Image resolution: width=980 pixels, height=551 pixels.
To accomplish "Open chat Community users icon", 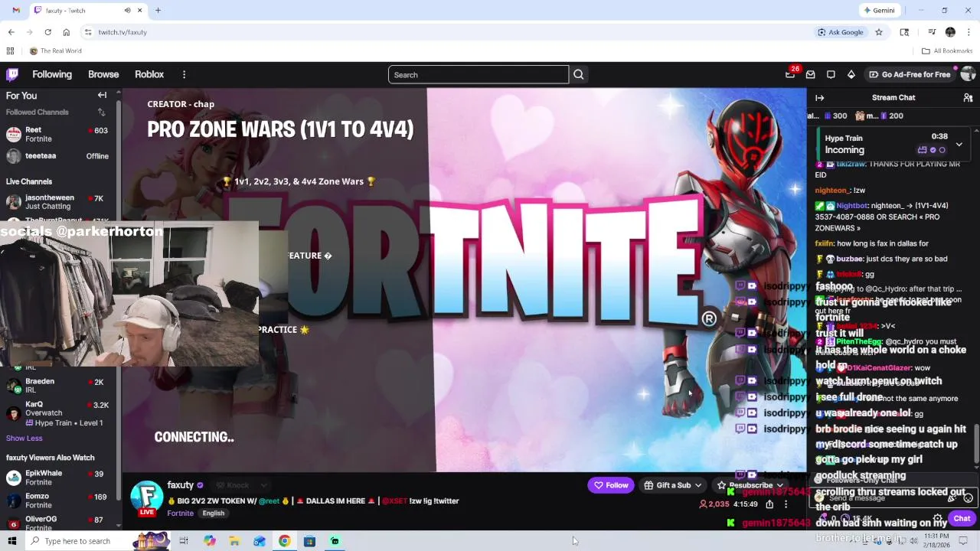I will tap(968, 97).
